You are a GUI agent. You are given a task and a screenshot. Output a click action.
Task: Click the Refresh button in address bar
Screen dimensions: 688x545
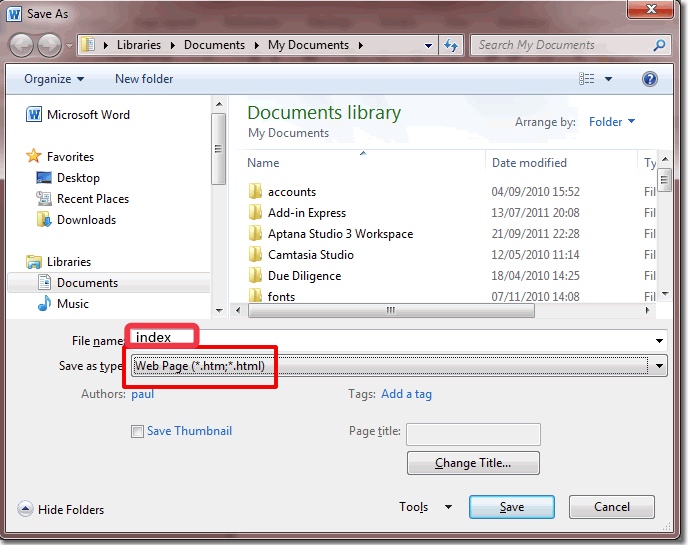tap(451, 45)
